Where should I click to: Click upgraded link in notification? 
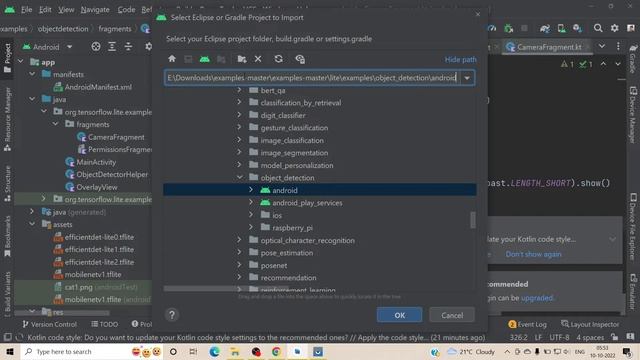[x=537, y=298]
